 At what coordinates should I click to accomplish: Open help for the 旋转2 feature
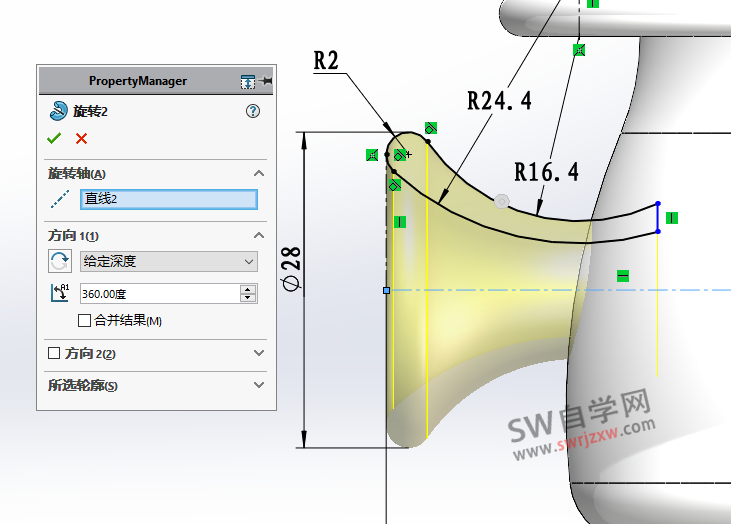pyautogui.click(x=252, y=111)
